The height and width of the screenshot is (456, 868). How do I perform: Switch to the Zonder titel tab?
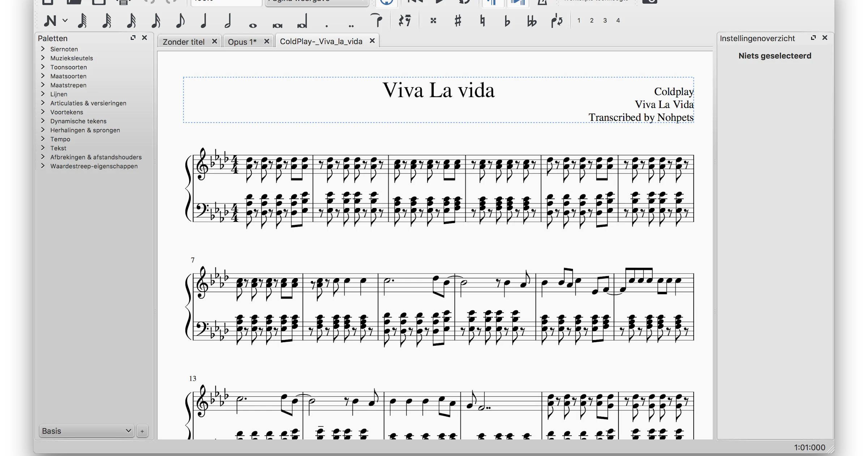click(x=184, y=42)
